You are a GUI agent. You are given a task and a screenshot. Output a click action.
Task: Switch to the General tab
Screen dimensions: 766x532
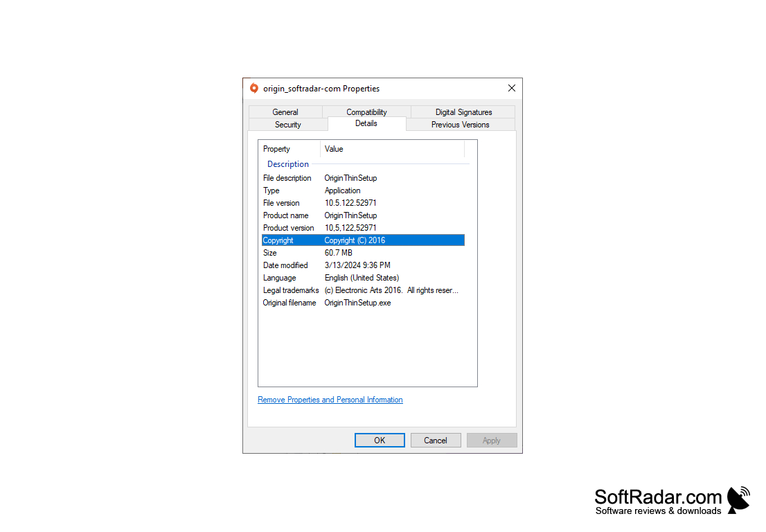(x=285, y=112)
